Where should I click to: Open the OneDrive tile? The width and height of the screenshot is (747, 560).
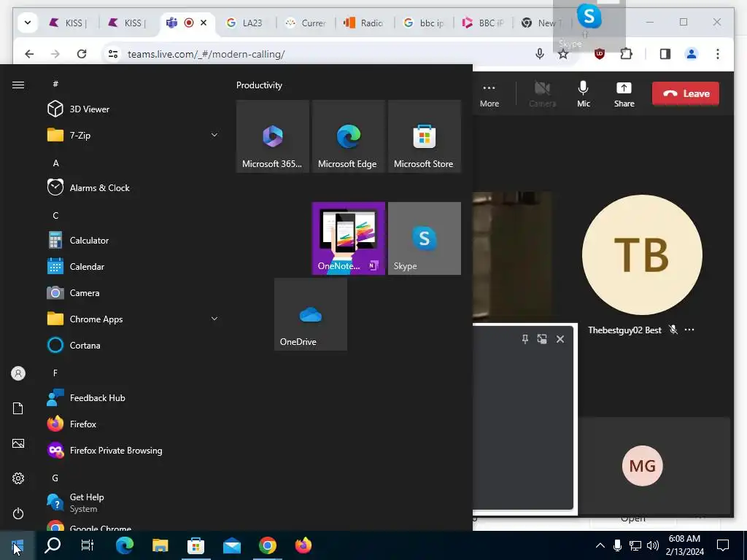pos(311,314)
